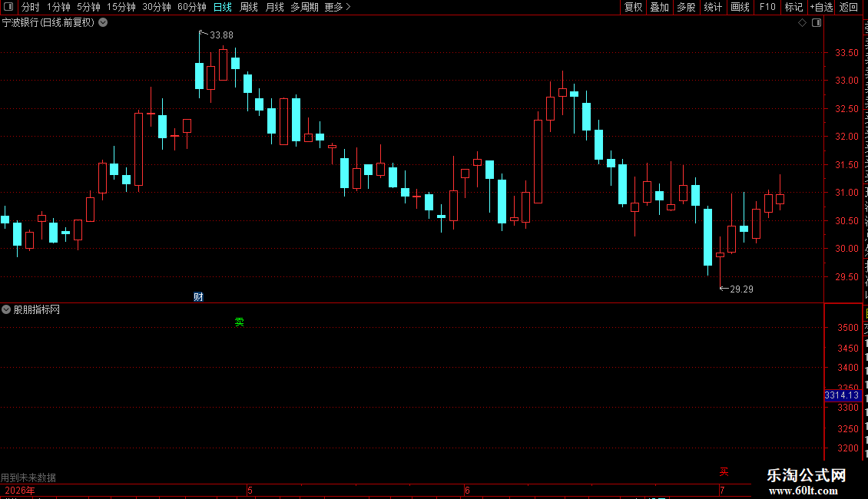Open F10 company information
This screenshot has height=499, width=868.
(x=767, y=7)
